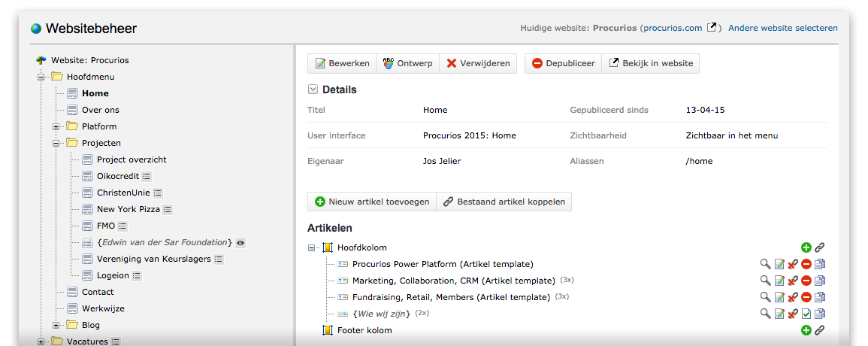The width and height of the screenshot is (868, 346).
Task: Add article to Hoofdkolom with plus icon
Action: (x=806, y=247)
